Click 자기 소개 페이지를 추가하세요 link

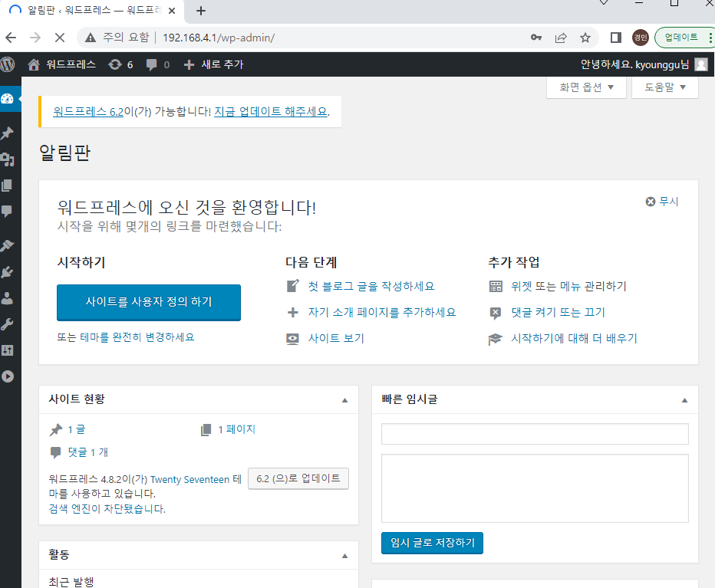(382, 312)
